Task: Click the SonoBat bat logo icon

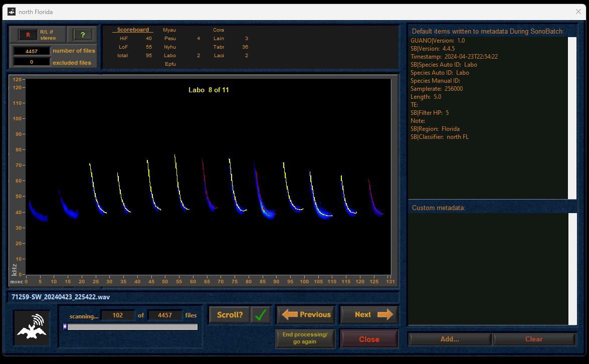Action: pos(32,327)
